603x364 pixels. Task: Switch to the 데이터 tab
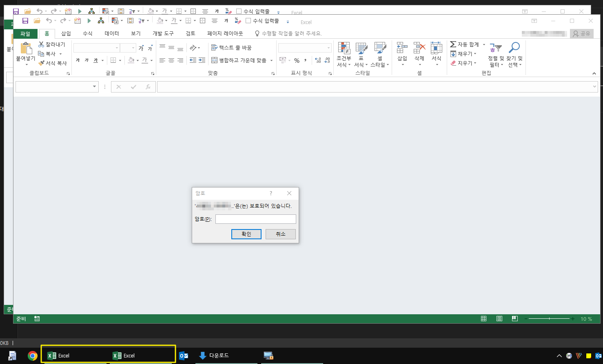coord(112,33)
